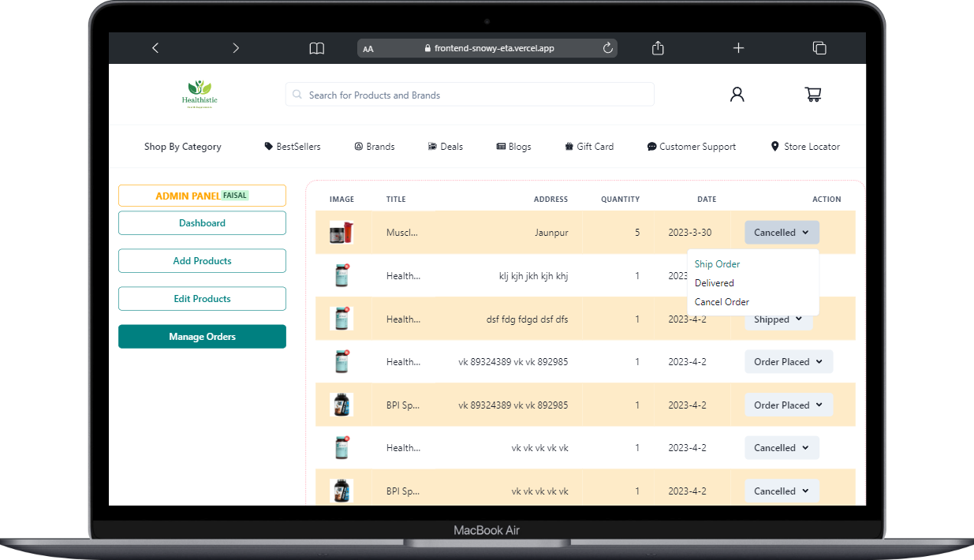Choose Delivered in the open dropdown
The height and width of the screenshot is (560, 974).
pos(715,283)
